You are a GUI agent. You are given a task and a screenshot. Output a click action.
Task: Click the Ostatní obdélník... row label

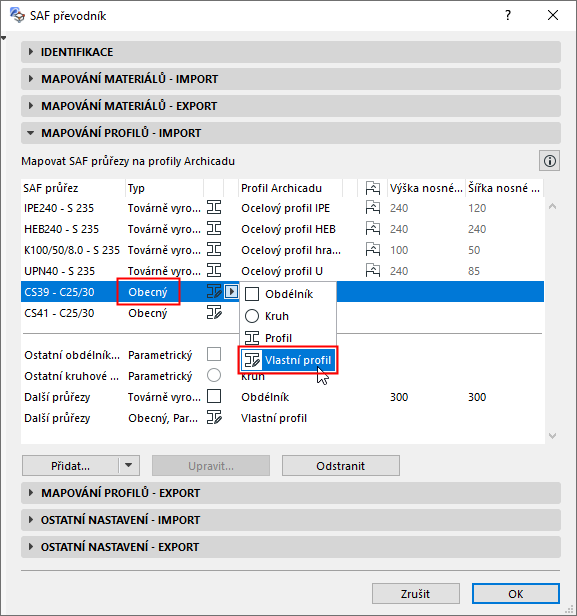tap(72, 355)
